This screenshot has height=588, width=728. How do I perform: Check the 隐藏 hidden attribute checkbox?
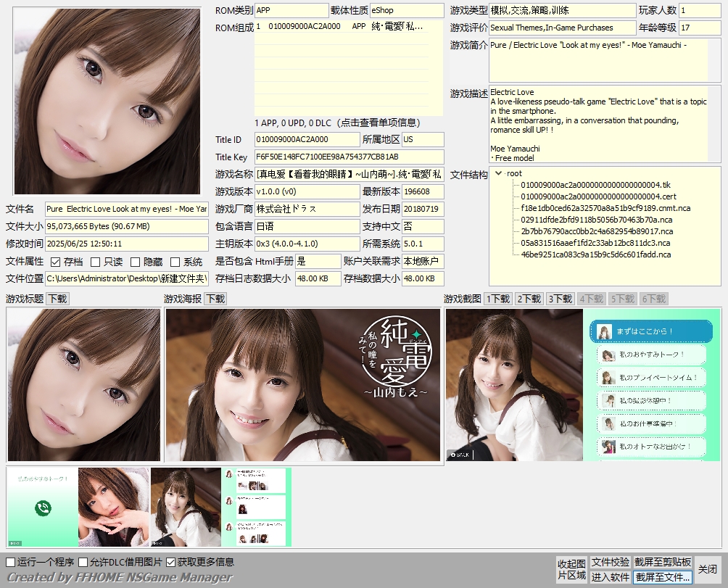tap(135, 262)
